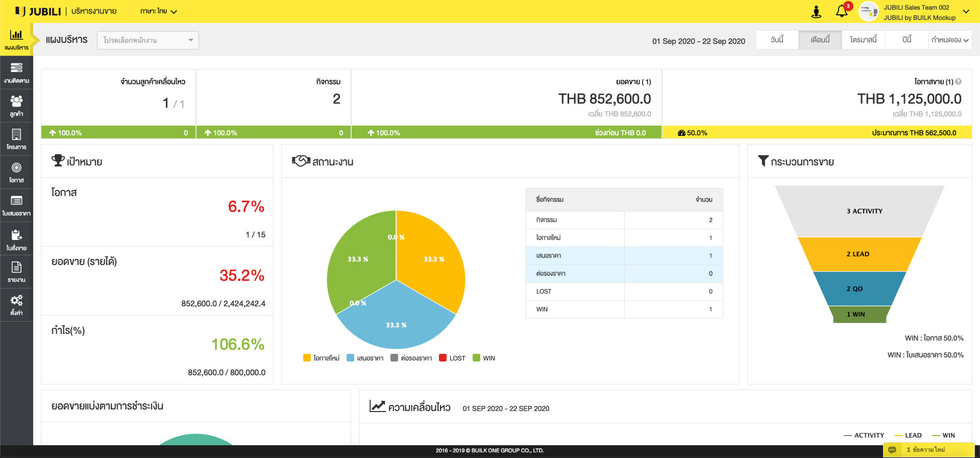This screenshot has width=980, height=458.
Task: Toggle the ACTIVITY series legend in movement chart
Action: click(x=864, y=436)
